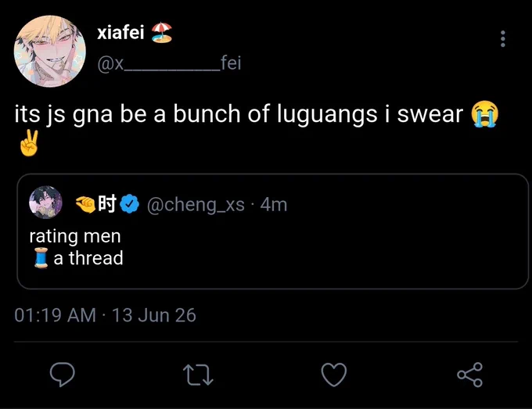Screen dimensions: 532x409
Task: Tap the retweet arrows icon
Action: [x=198, y=375]
